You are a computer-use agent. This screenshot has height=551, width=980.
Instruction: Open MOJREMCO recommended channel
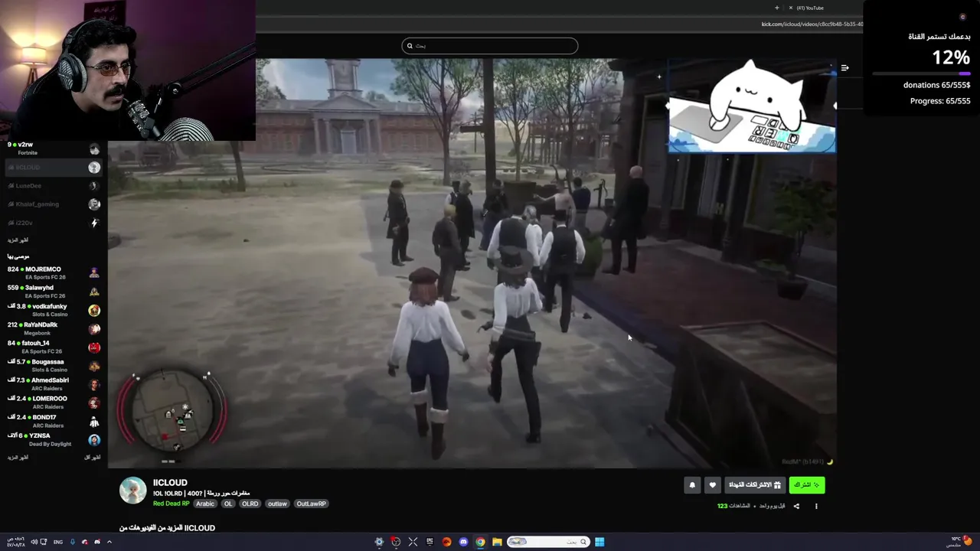click(x=54, y=273)
